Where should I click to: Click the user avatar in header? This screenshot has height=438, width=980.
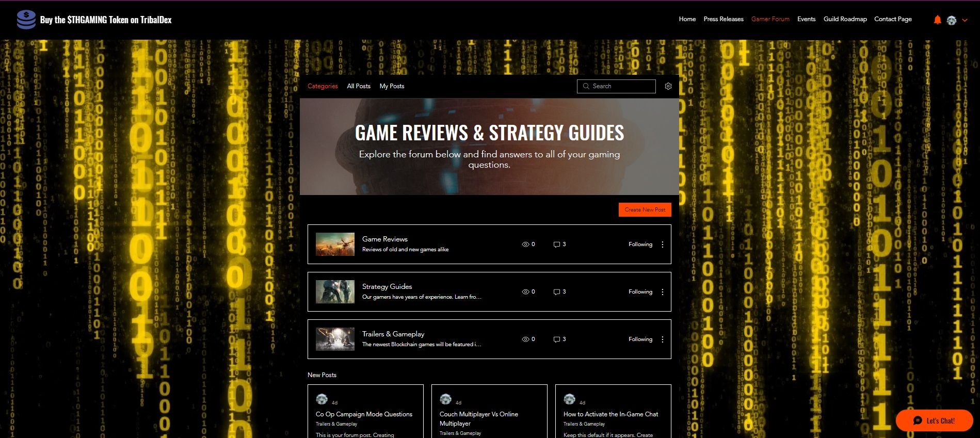click(x=952, y=20)
